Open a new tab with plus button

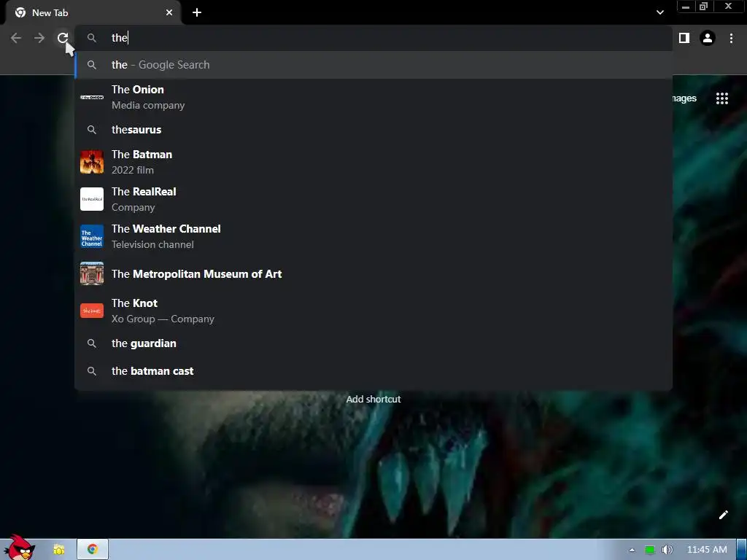point(197,13)
